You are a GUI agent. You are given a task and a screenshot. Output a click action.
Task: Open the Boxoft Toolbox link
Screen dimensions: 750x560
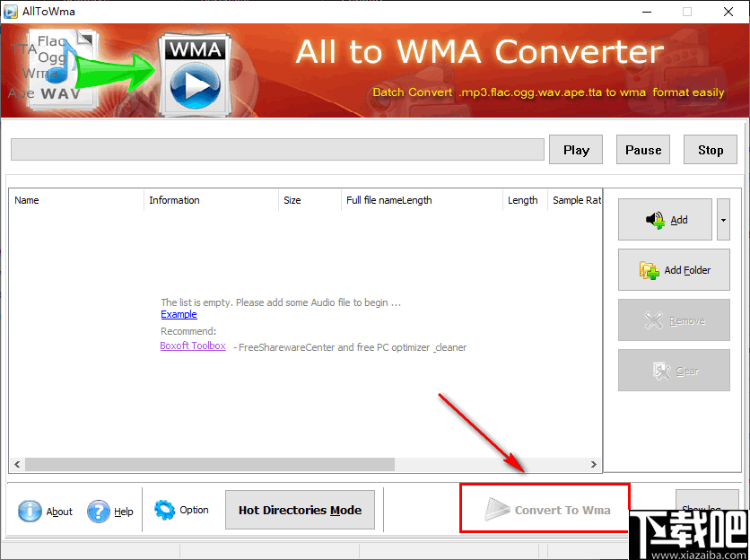[193, 346]
